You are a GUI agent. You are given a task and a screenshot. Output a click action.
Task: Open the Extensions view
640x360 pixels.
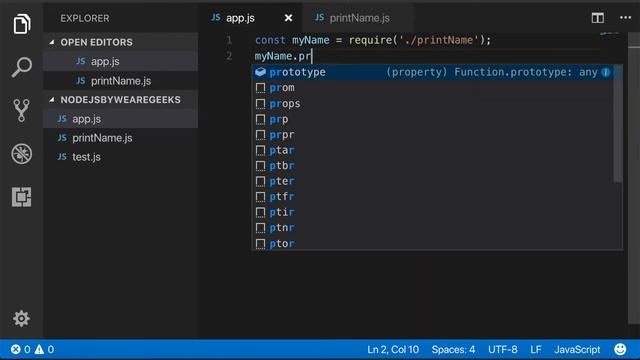(22, 197)
